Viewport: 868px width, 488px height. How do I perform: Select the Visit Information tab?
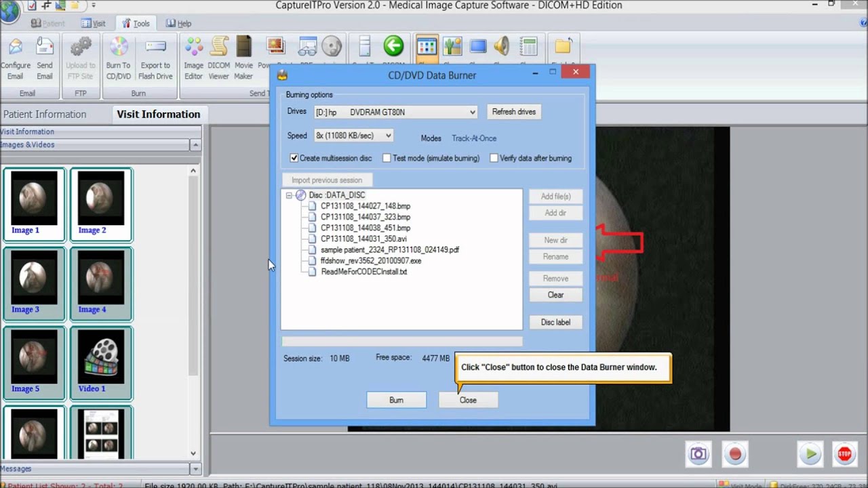(x=159, y=114)
